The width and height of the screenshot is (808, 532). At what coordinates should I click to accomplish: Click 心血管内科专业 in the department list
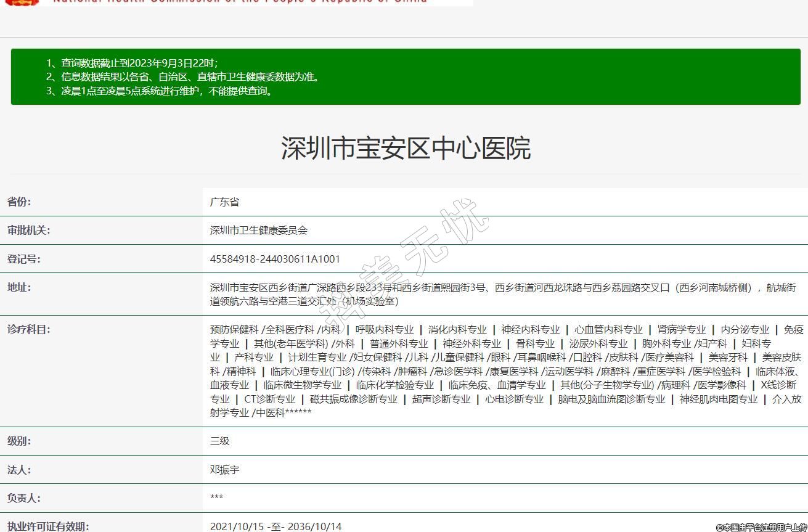tap(608, 330)
